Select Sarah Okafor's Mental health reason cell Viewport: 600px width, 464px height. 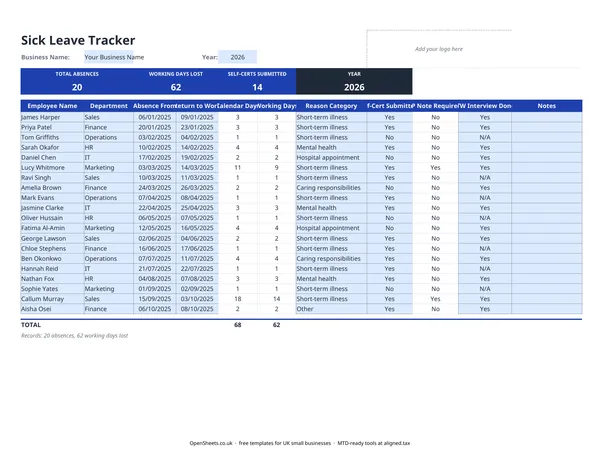(x=331, y=147)
